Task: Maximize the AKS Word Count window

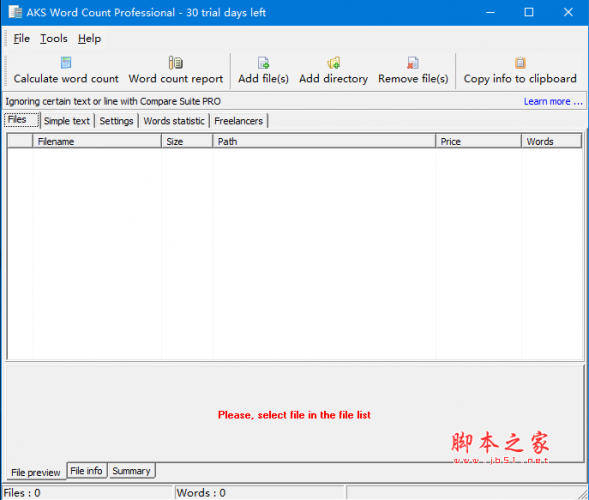Action: click(529, 12)
